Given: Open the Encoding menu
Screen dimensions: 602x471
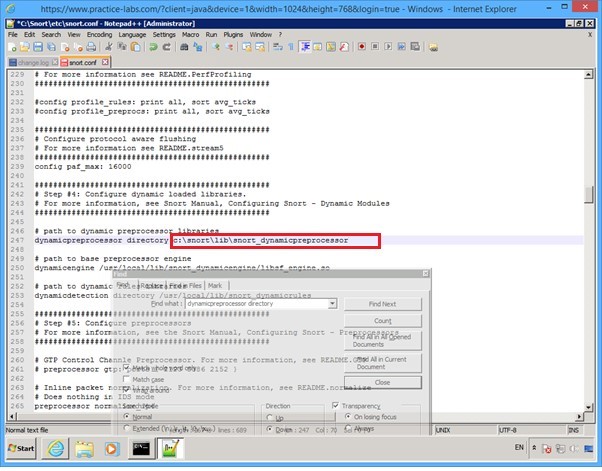Looking at the screenshot, I should (x=99, y=35).
